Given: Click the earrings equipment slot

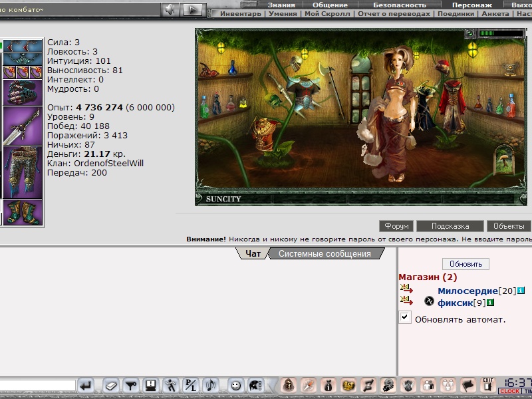Looking at the screenshot, I should click(x=23, y=45).
